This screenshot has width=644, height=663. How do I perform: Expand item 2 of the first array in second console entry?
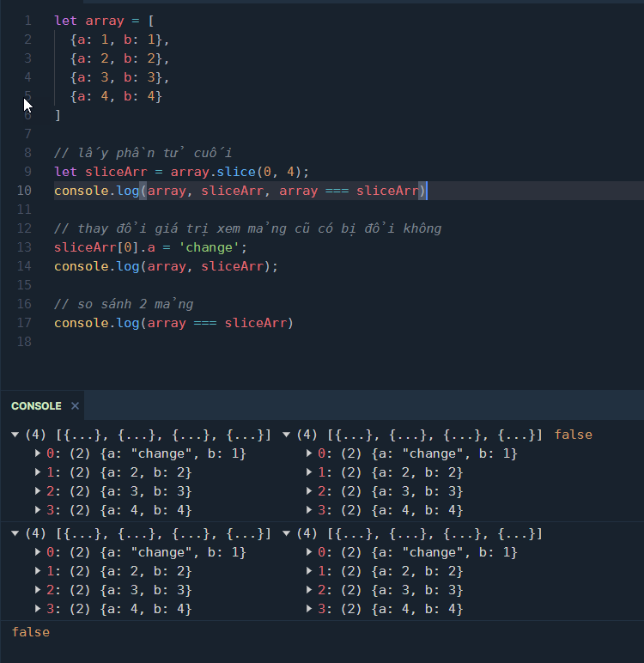(38, 590)
